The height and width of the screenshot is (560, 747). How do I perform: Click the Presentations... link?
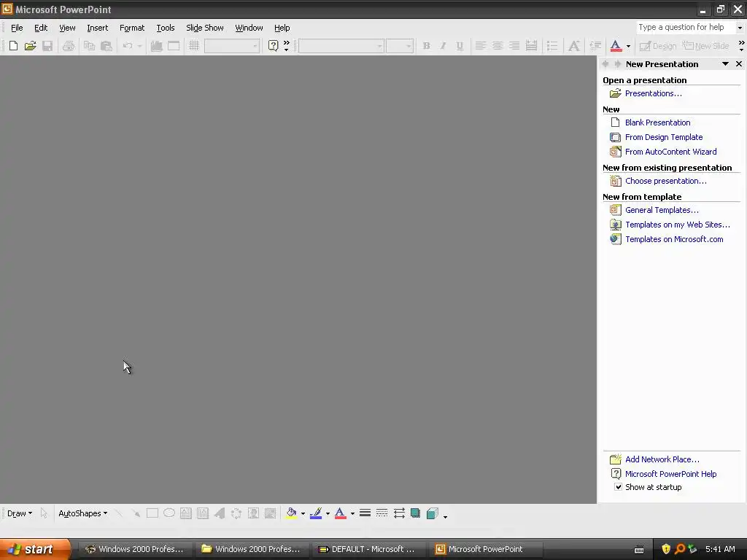point(653,93)
